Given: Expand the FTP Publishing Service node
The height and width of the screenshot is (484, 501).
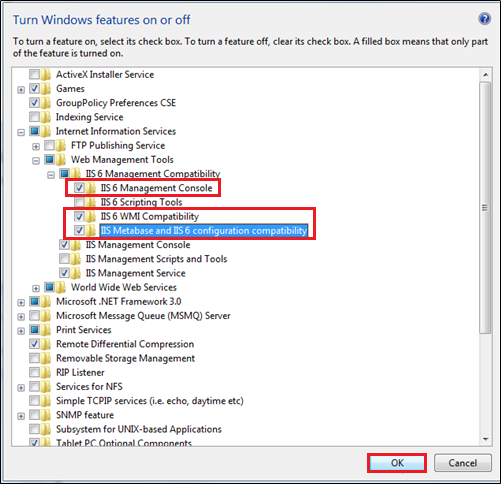Looking at the screenshot, I should pos(36,146).
